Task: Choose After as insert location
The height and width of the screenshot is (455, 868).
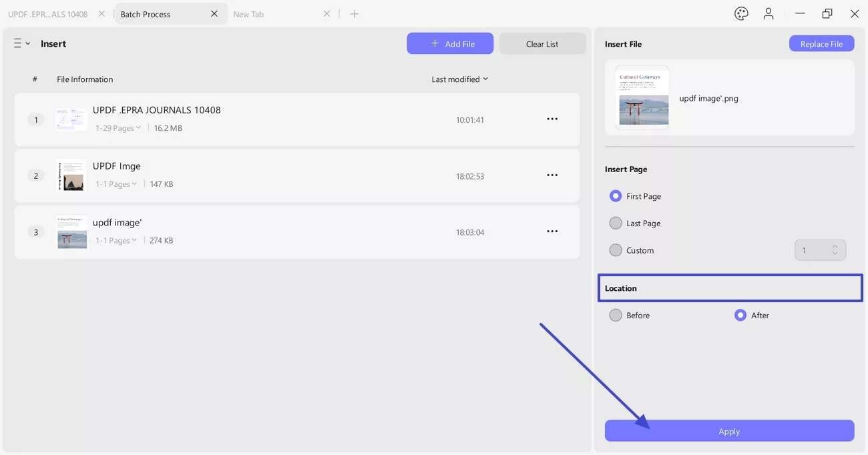Action: pos(740,316)
